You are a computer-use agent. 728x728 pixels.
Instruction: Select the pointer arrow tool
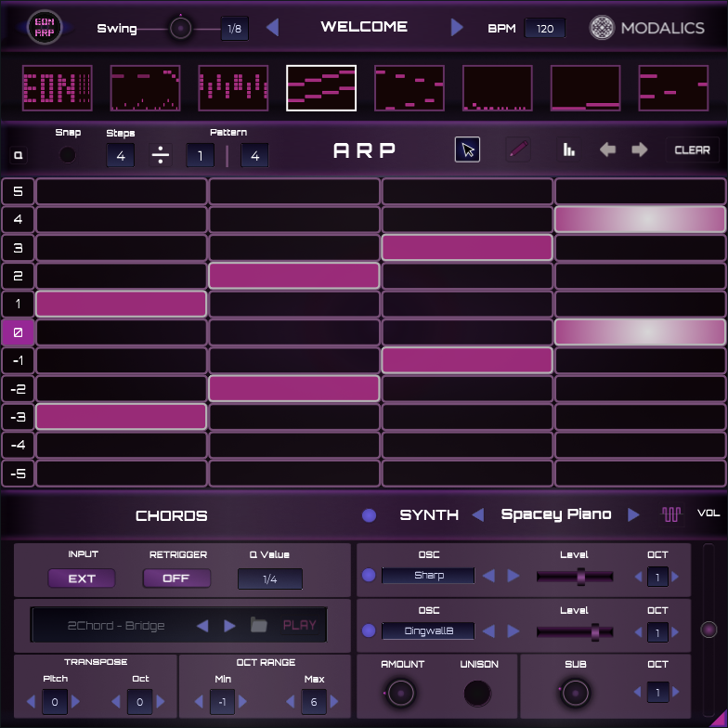click(467, 150)
